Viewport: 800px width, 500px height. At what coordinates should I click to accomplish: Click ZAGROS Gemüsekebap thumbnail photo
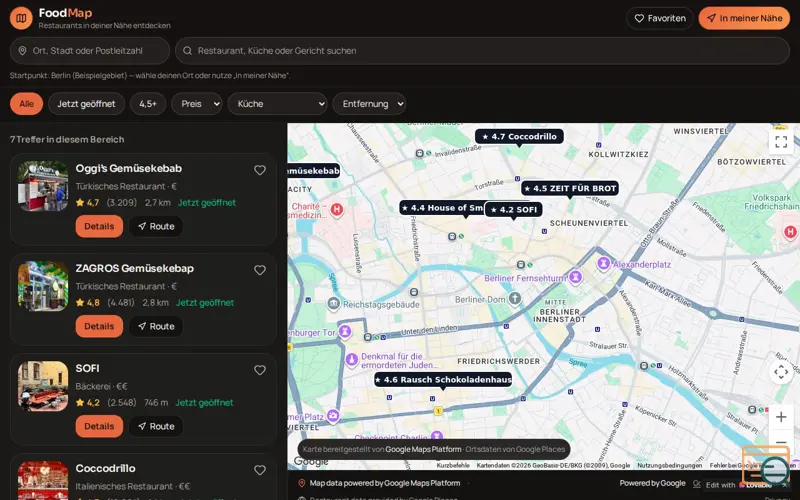click(43, 286)
